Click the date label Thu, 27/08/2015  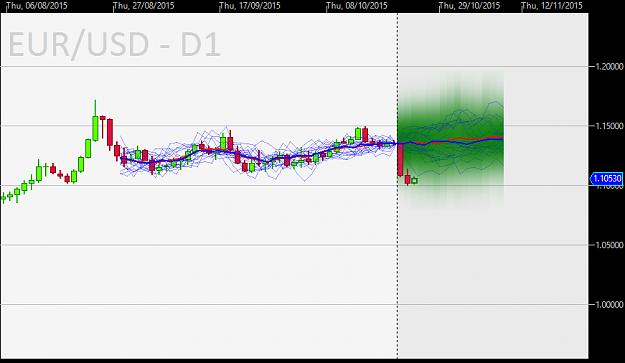pos(144,6)
